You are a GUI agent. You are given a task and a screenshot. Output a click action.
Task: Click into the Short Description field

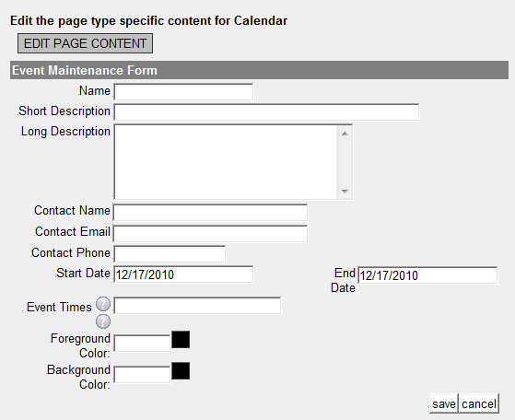[266, 112]
